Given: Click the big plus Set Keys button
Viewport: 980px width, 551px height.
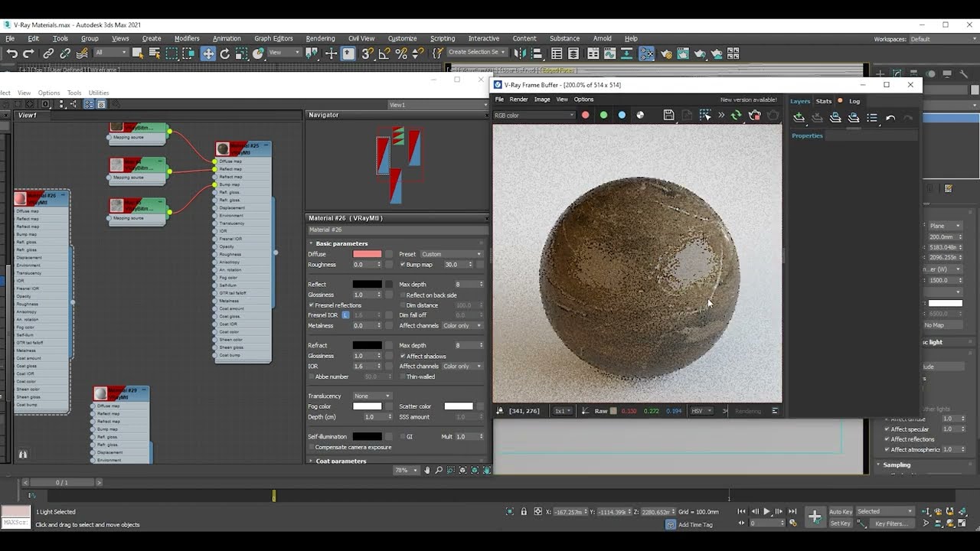Looking at the screenshot, I should (815, 517).
